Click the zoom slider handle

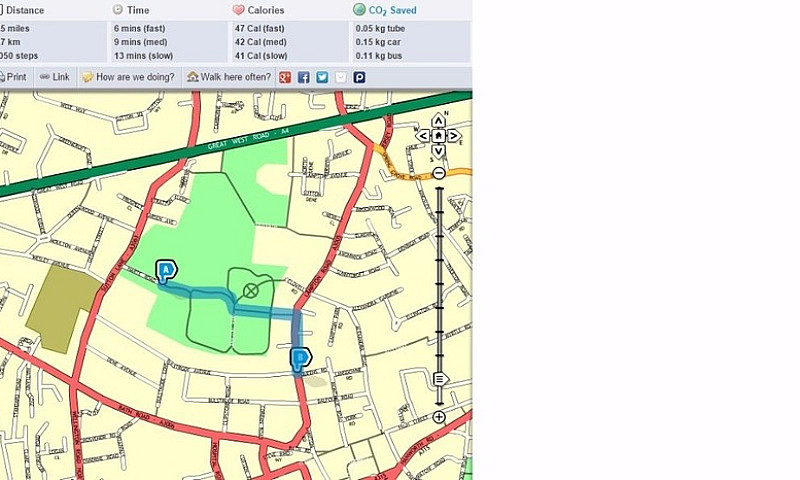(440, 379)
